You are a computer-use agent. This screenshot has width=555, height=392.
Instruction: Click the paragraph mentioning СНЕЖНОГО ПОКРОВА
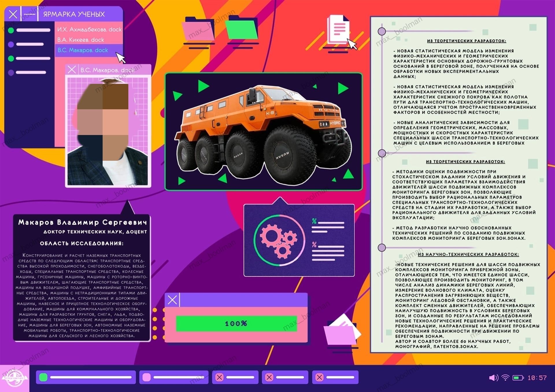coord(465,99)
